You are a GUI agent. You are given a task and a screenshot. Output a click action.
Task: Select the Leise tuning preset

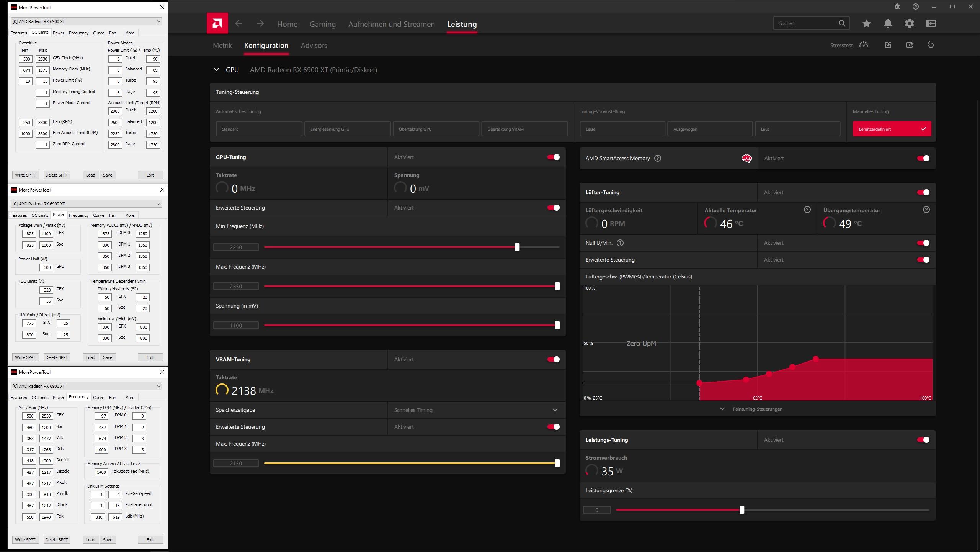point(622,129)
